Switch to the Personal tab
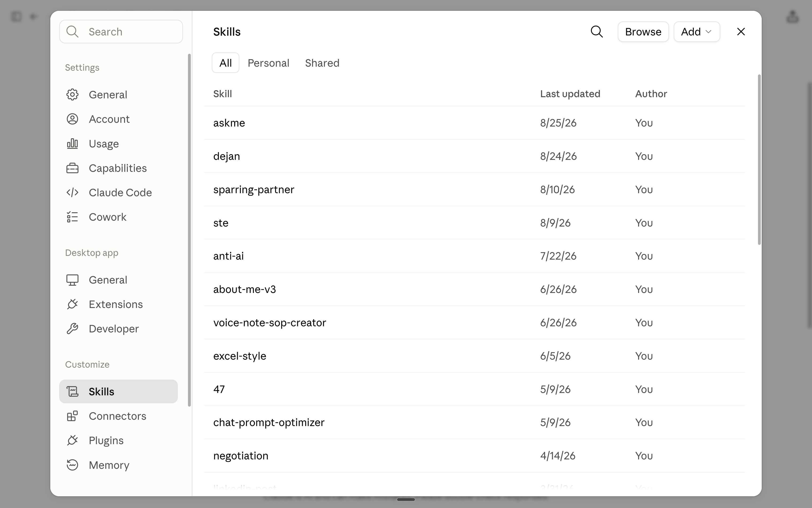Viewport: 812px width, 508px height. (268, 63)
